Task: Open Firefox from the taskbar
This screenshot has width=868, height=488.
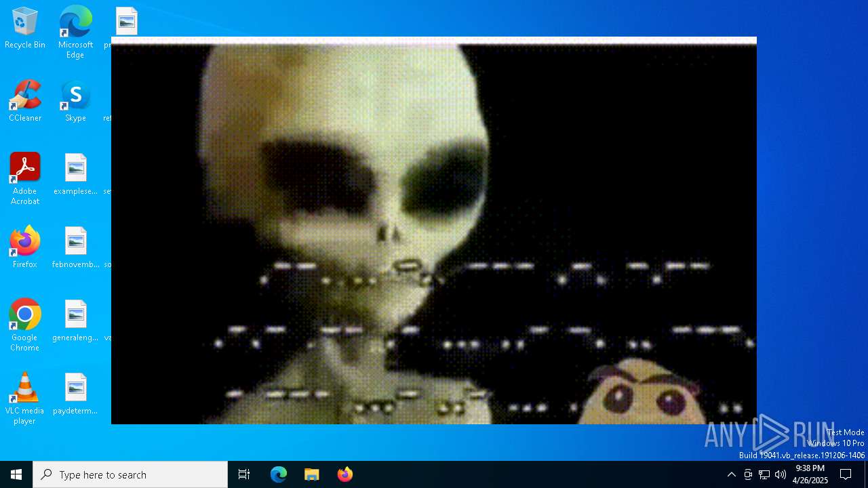Action: click(x=345, y=474)
